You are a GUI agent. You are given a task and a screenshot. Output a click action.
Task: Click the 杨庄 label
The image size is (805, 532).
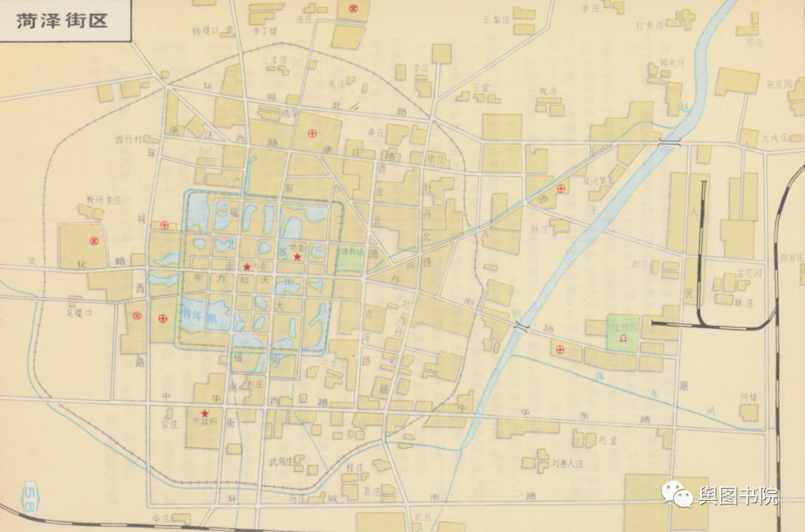(x=540, y=229)
